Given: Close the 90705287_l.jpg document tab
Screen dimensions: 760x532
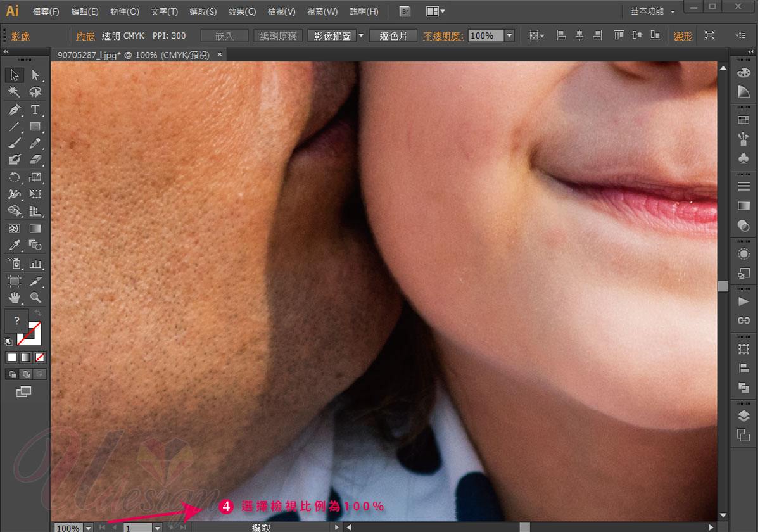Looking at the screenshot, I should pos(220,55).
